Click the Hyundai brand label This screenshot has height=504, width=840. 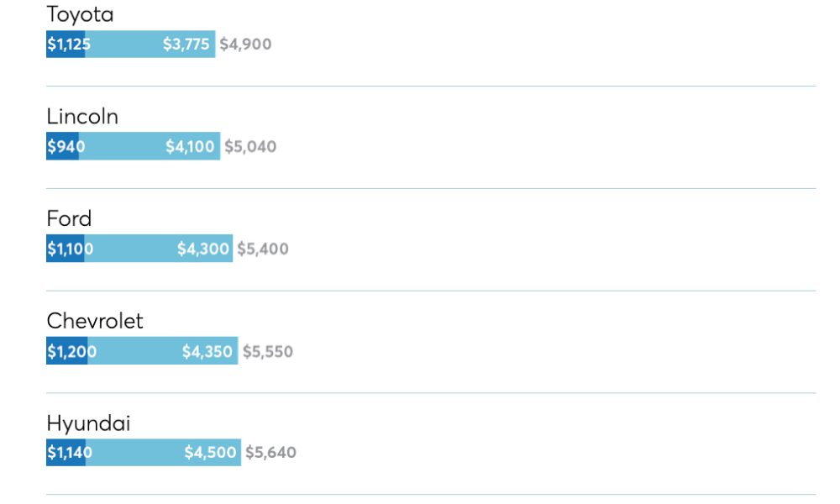(88, 423)
